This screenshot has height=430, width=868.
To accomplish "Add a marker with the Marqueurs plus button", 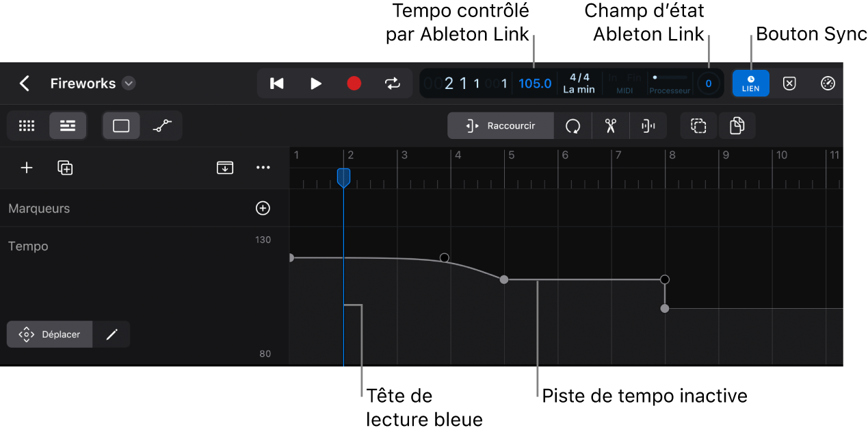I will tap(263, 208).
